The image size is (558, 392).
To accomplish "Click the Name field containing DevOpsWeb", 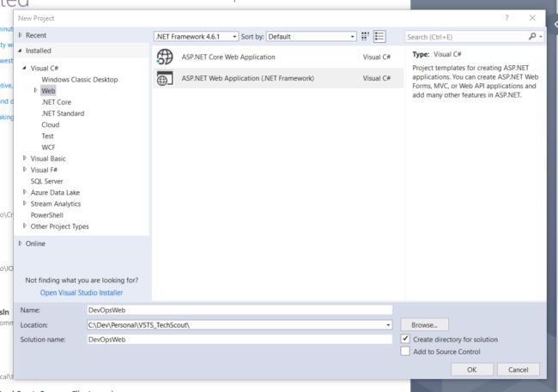I will click(240, 310).
